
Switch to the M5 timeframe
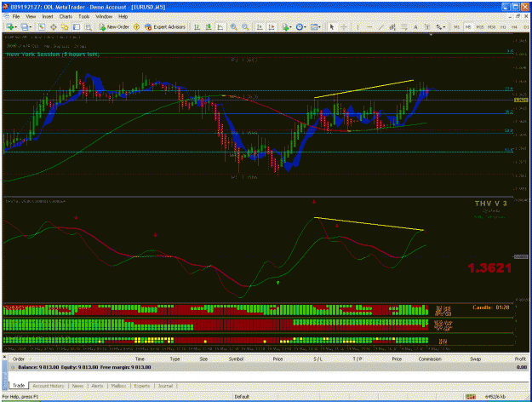coord(468,26)
